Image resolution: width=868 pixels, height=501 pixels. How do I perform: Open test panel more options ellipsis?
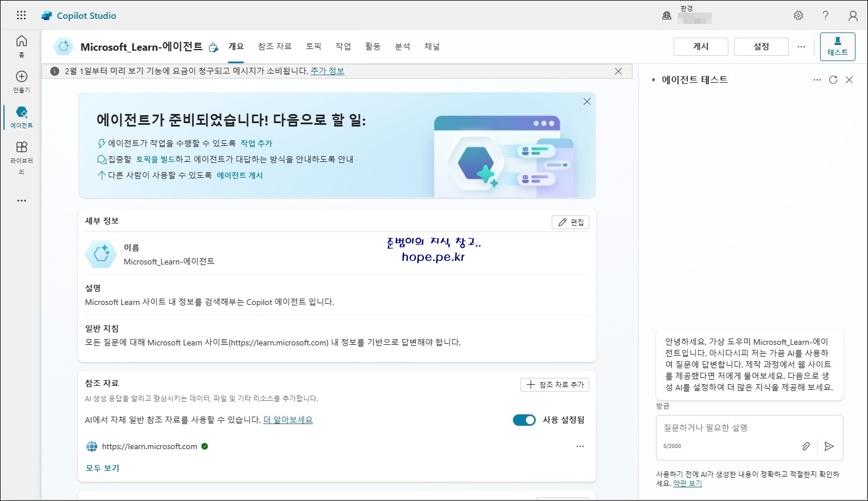point(817,80)
